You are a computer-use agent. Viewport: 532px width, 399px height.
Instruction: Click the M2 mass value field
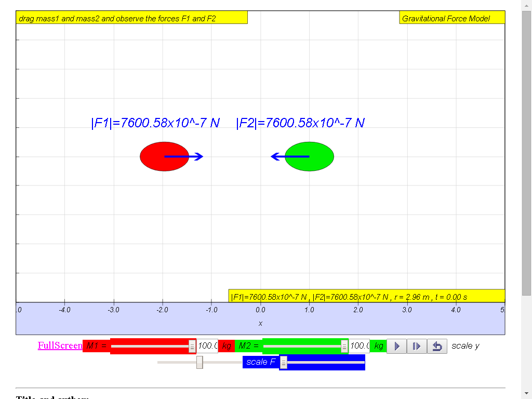pyautogui.click(x=360, y=346)
